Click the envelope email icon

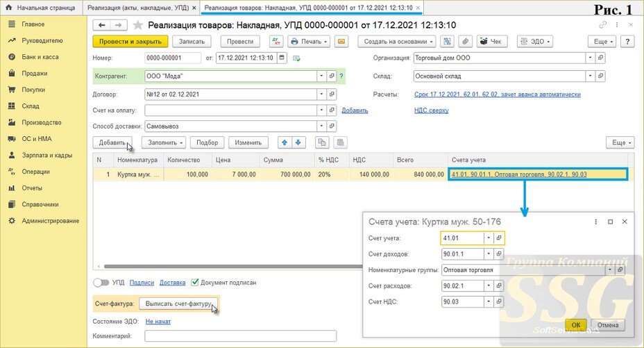341,42
